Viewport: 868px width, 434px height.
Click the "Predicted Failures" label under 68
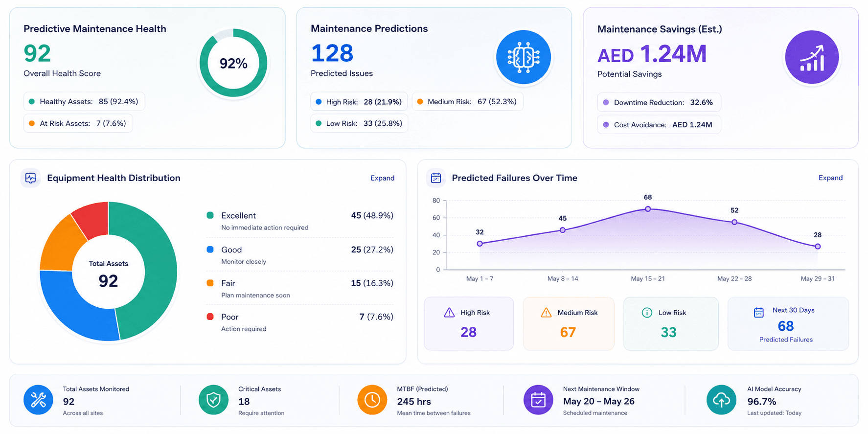[x=786, y=340]
